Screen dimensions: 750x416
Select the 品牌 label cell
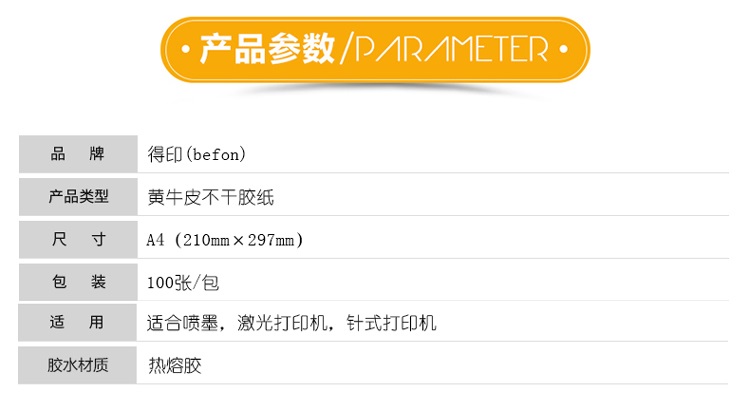[78, 155]
